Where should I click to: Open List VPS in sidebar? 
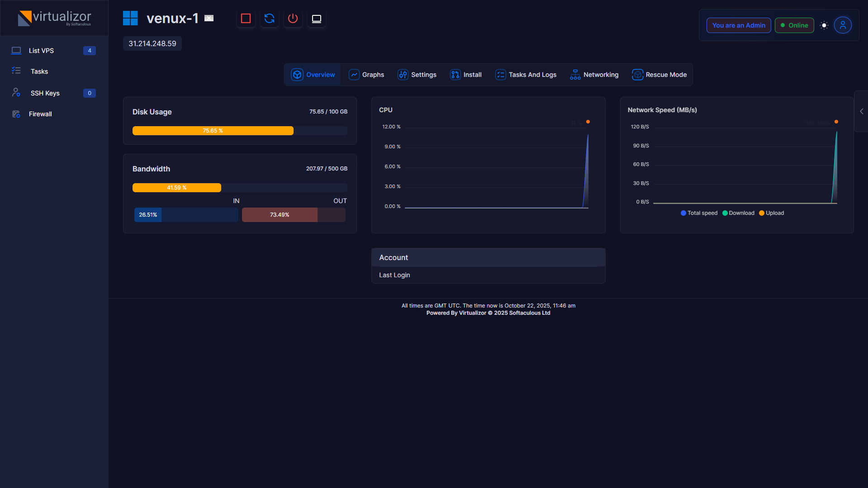pyautogui.click(x=41, y=51)
